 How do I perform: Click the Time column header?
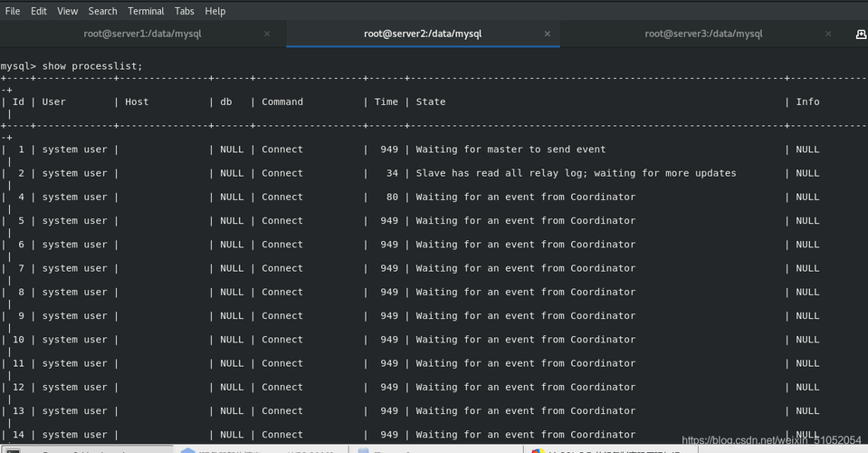[x=386, y=101]
